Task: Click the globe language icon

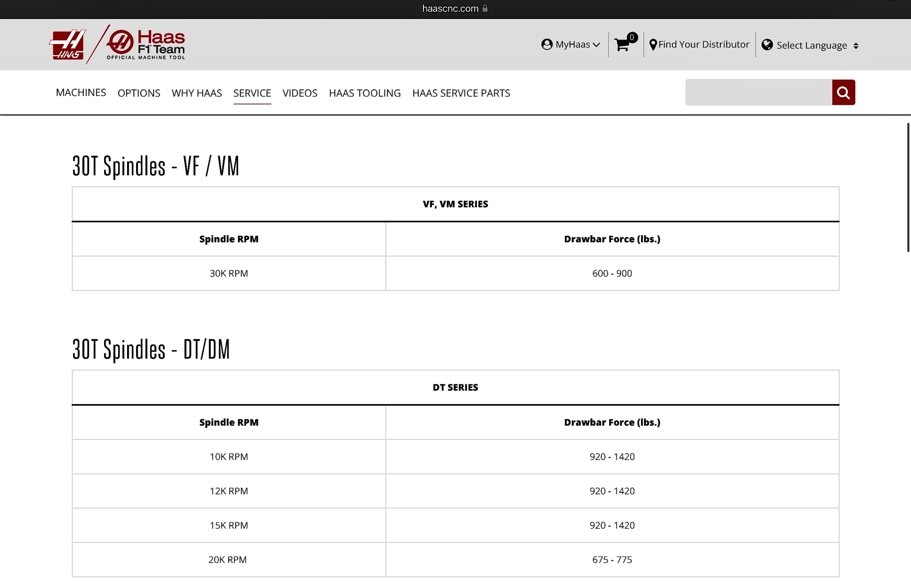Action: coord(767,45)
